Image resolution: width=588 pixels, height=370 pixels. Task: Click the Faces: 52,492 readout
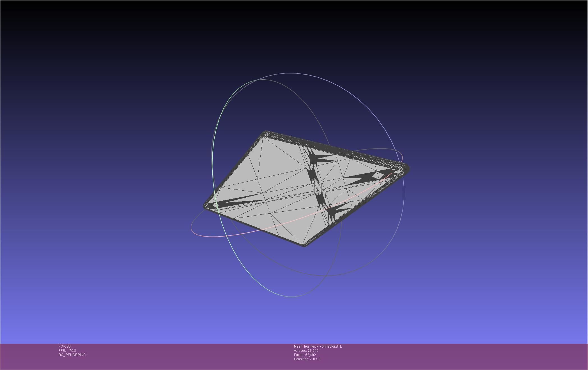pyautogui.click(x=305, y=355)
